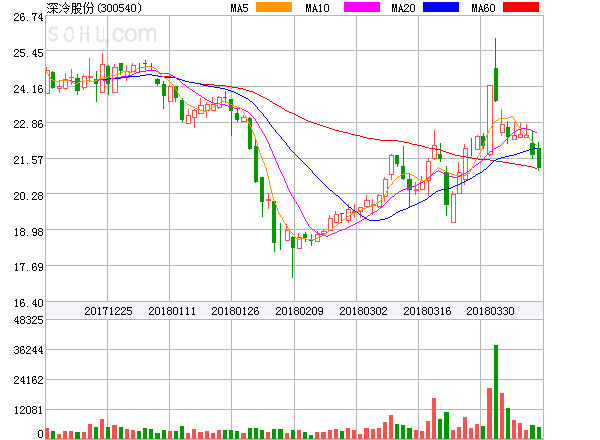Click the MA20 legend label
Screen dimensions: 600x440
pyautogui.click(x=403, y=8)
